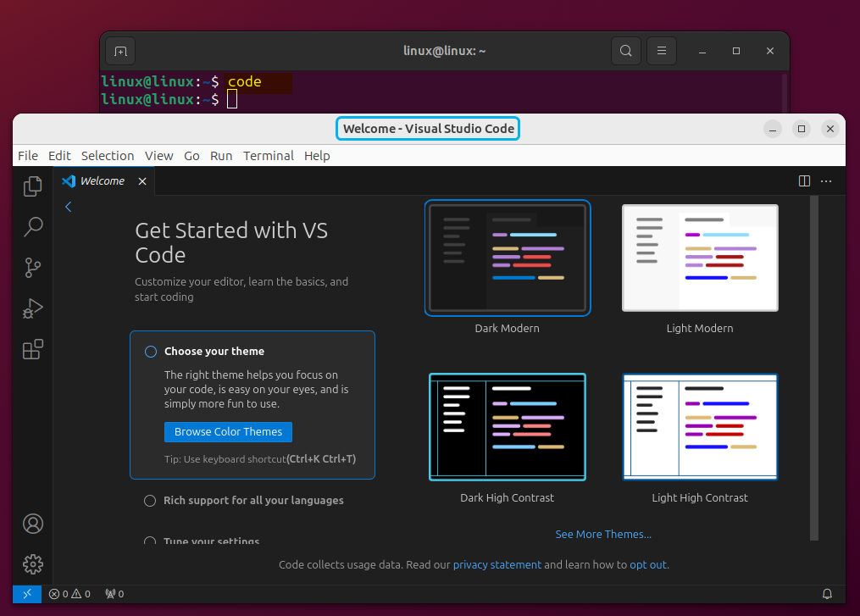Viewport: 860px width, 616px height.
Task: Open the Explorer sidebar icon
Action: [x=32, y=186]
